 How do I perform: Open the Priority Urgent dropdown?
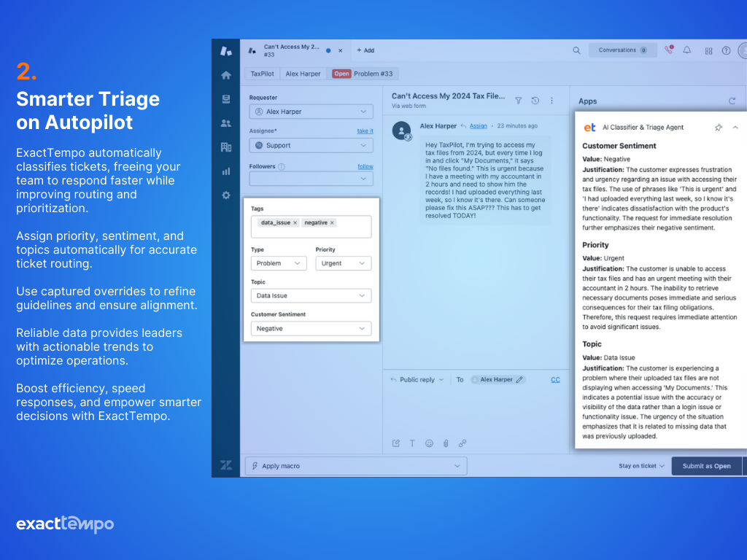pos(344,263)
